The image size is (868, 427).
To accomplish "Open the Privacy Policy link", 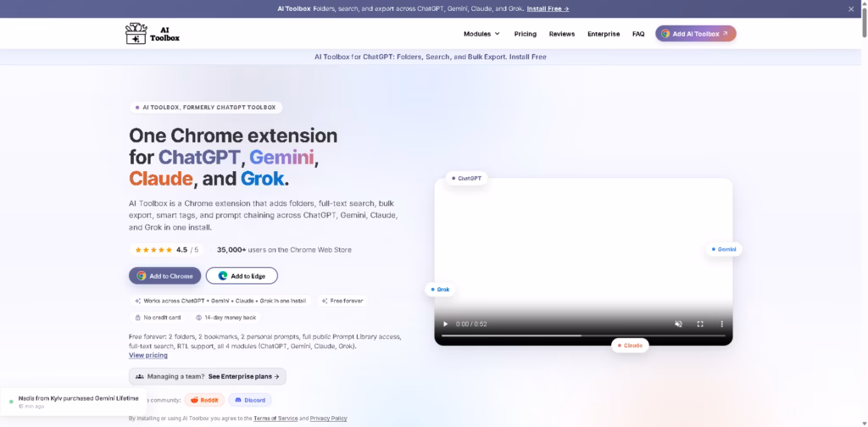I will [328, 419].
